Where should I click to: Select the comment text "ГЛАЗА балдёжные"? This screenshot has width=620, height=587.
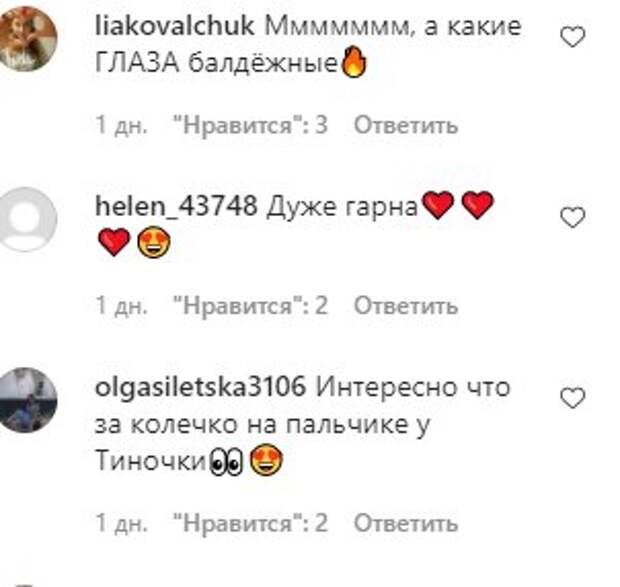point(216,63)
